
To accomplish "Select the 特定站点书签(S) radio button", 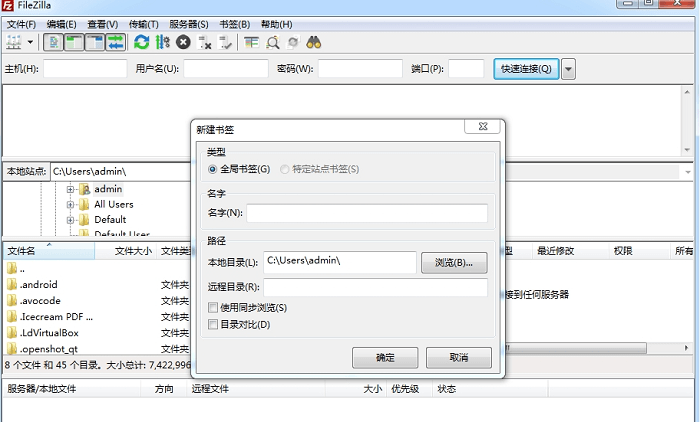I will click(284, 169).
